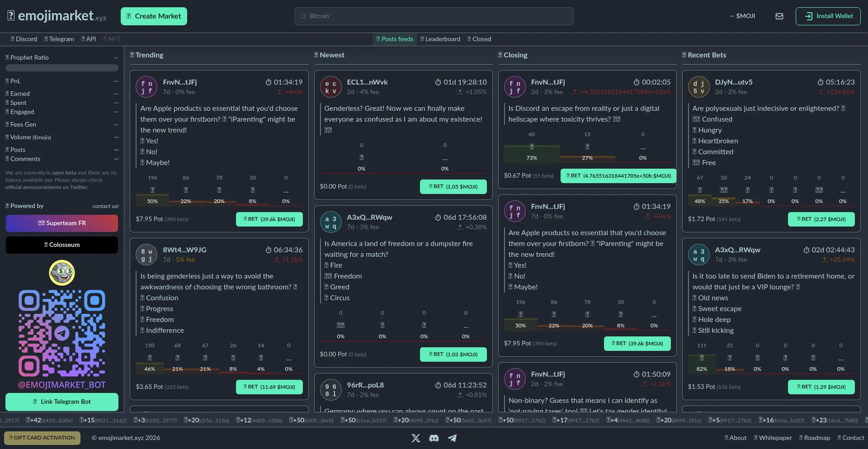This screenshot has height=449, width=868.
Task: Click the Bitcoin search field
Action: coord(434,16)
